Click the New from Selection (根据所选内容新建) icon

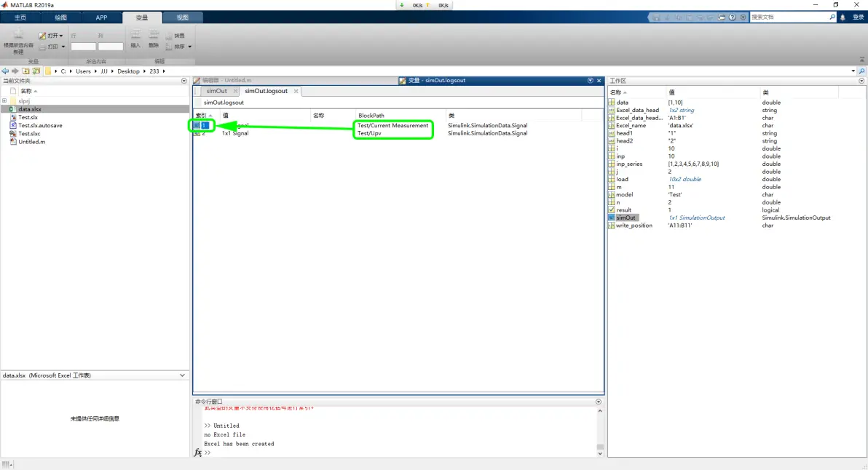pos(18,35)
